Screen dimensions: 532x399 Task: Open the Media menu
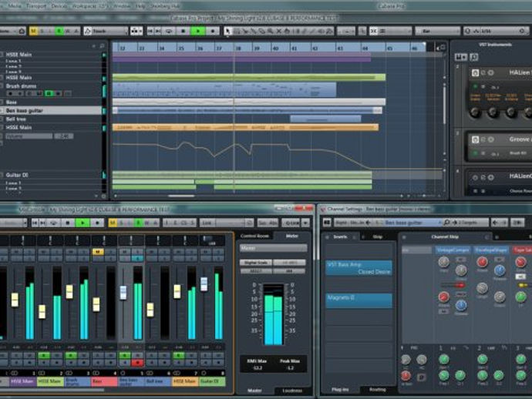pyautogui.click(x=14, y=6)
